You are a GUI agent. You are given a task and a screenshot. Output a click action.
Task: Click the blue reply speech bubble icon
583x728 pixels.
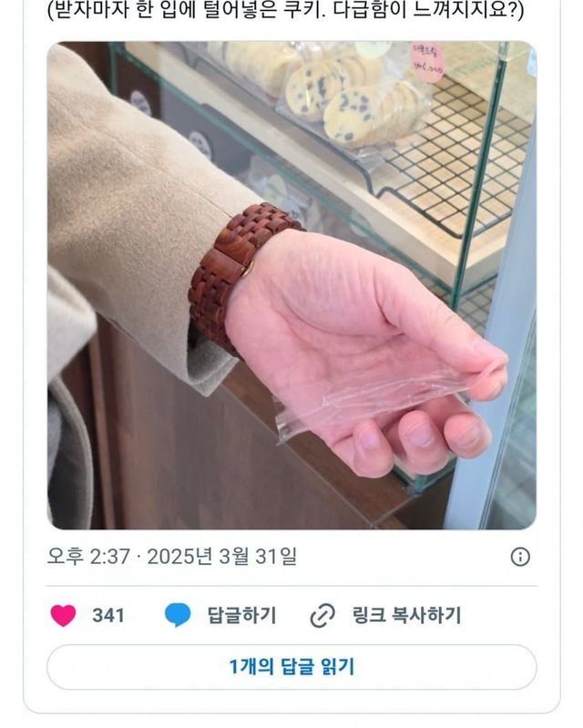(x=178, y=615)
